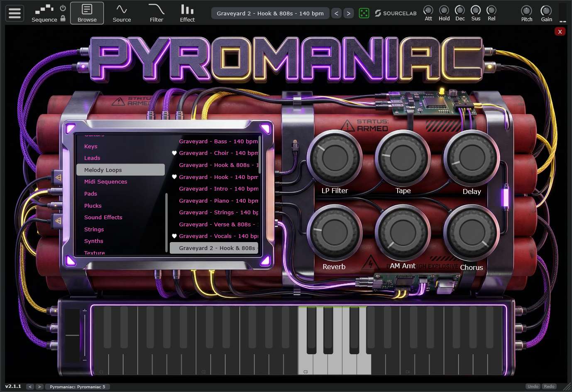Click the next preset arrow
The height and width of the screenshot is (392, 572).
click(x=348, y=13)
